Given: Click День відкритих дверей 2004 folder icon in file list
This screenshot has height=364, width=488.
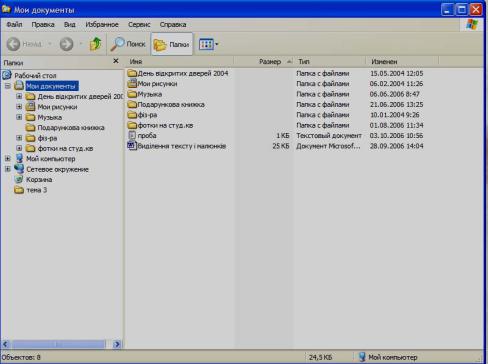Looking at the screenshot, I should coord(132,73).
